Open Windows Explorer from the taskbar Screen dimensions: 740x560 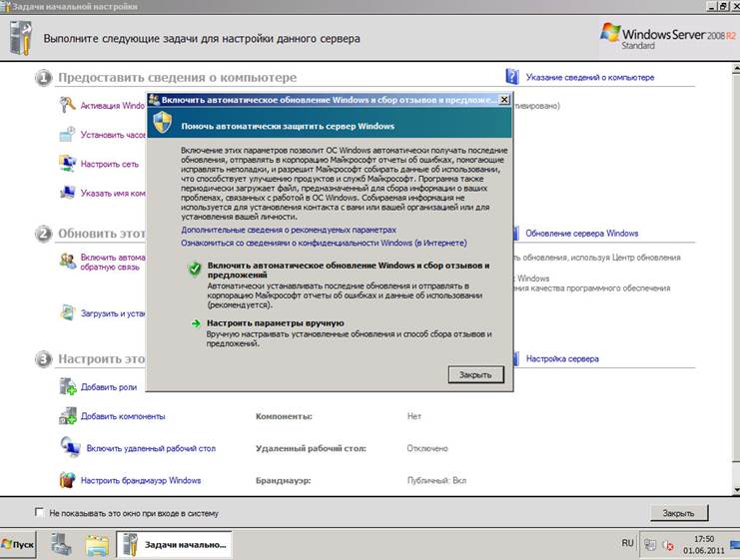click(97, 545)
